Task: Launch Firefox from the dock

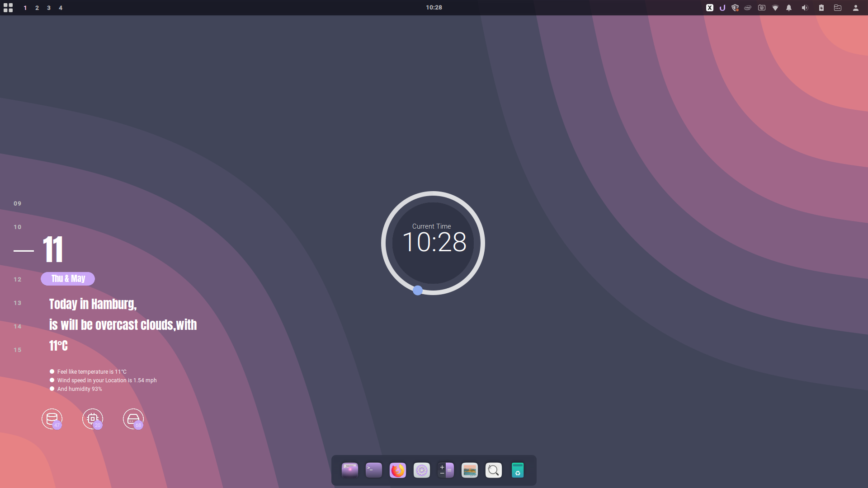Action: click(x=398, y=470)
